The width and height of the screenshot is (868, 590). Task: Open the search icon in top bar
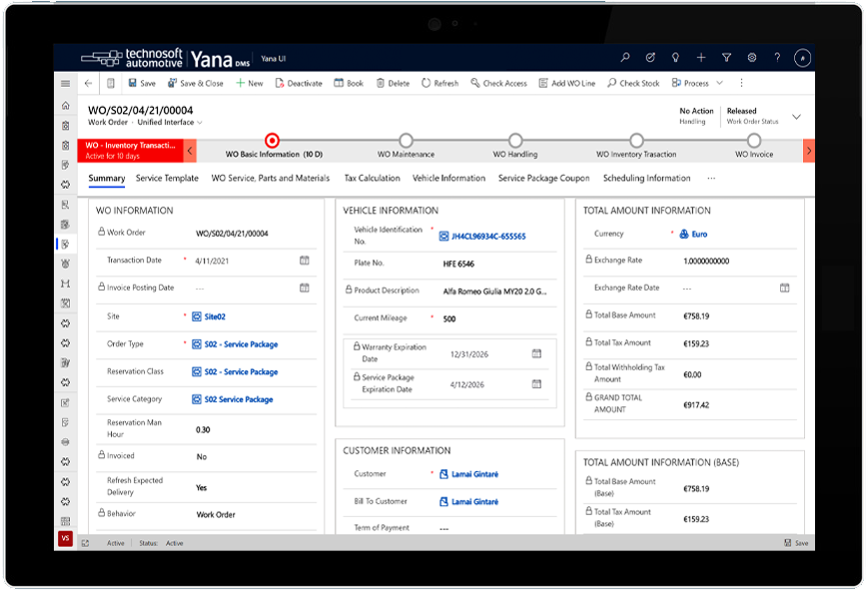[625, 57]
